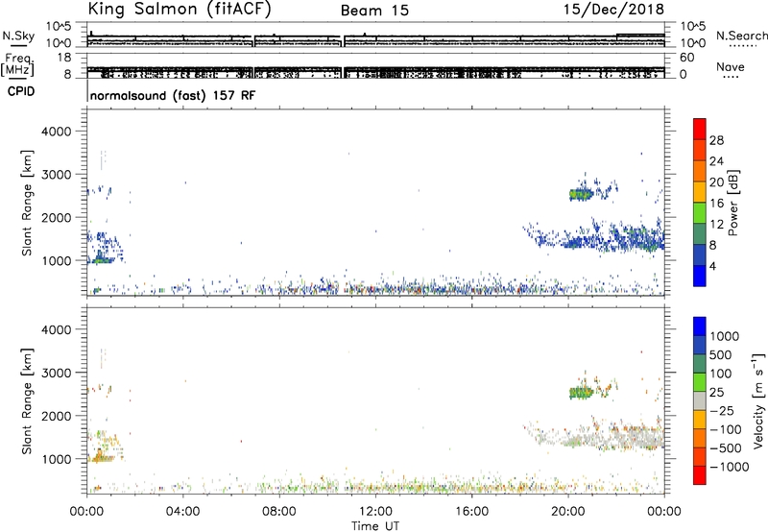
Task: Pick the Power color bar segment between 20 and 24
Action: tap(700, 171)
